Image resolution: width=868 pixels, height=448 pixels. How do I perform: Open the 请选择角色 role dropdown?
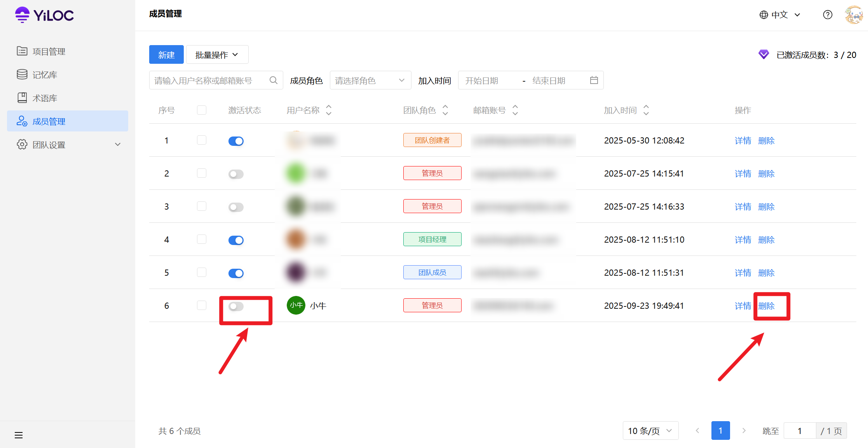pos(370,80)
